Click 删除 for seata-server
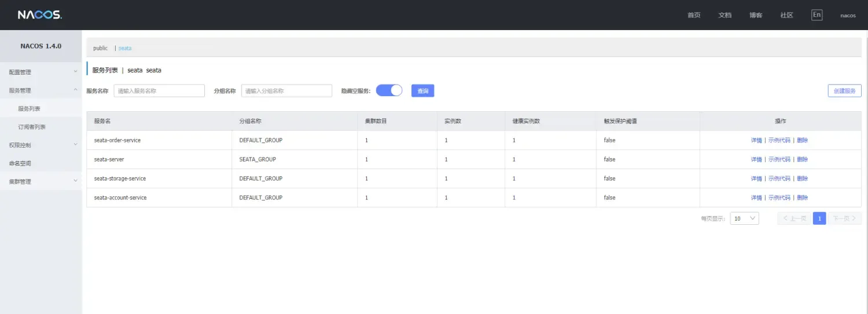 point(802,159)
